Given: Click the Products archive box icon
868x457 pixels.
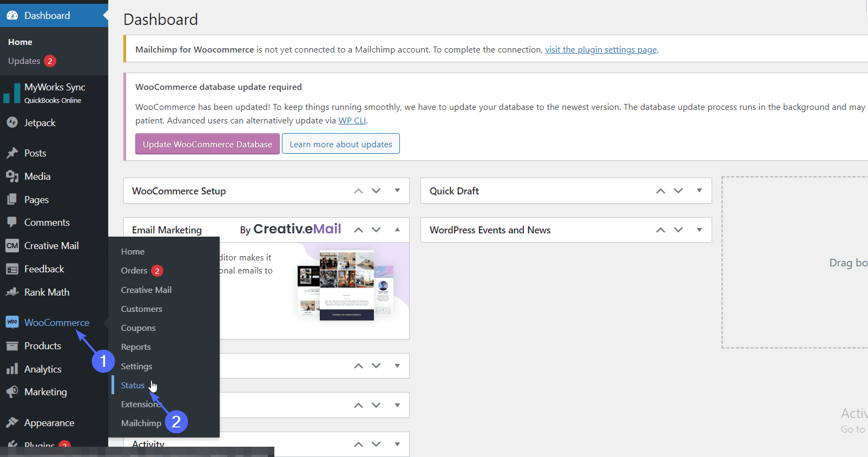Looking at the screenshot, I should [12, 346].
